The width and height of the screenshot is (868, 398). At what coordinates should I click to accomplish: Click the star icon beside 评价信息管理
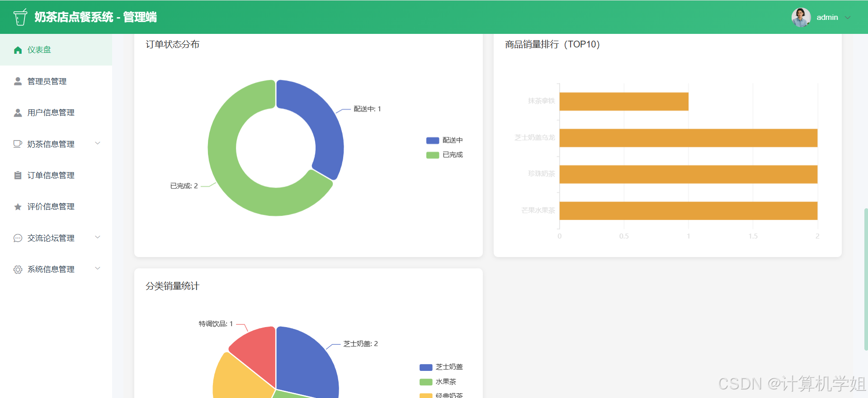[x=18, y=207]
